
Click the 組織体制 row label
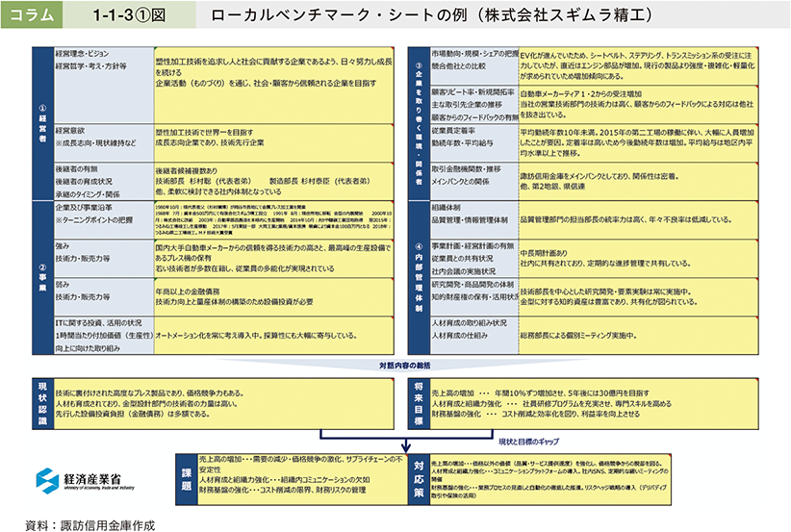point(446,207)
